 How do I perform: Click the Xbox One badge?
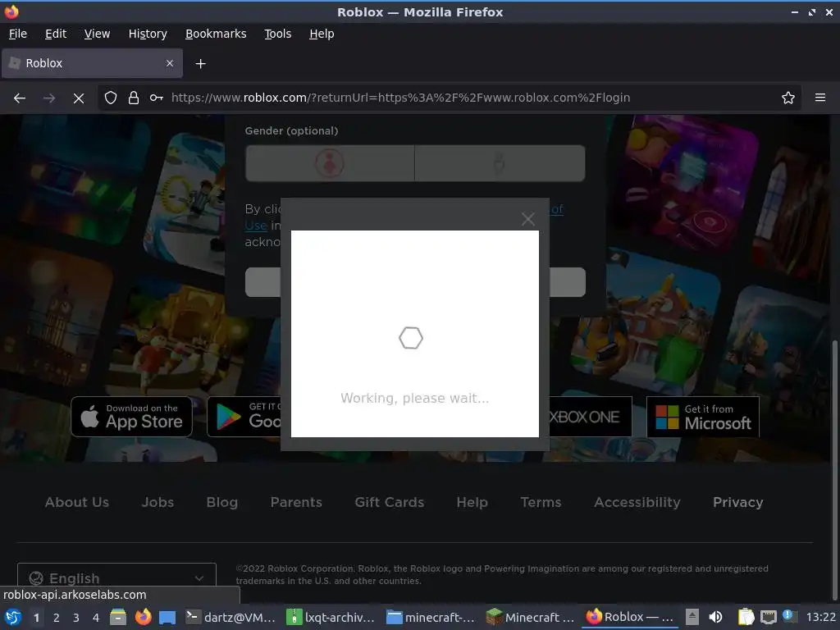tap(591, 417)
